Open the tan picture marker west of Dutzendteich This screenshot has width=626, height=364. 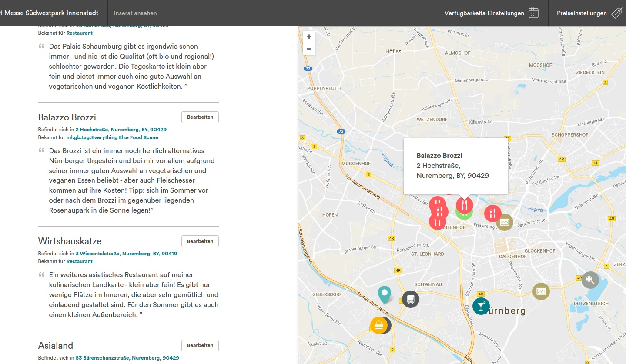[x=541, y=291]
